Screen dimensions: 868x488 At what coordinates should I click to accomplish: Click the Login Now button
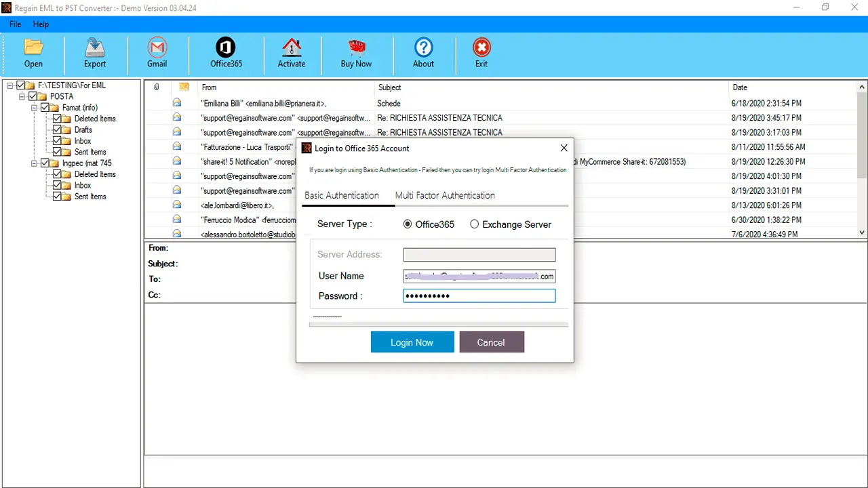pos(412,342)
